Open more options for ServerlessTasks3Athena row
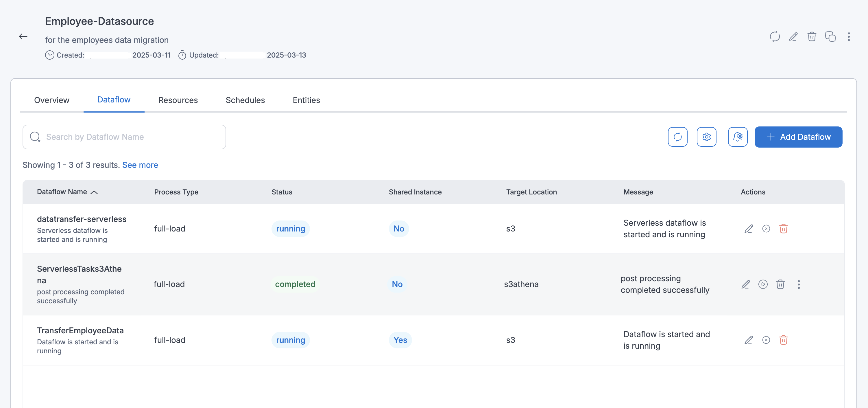This screenshot has width=868, height=408. click(x=799, y=284)
